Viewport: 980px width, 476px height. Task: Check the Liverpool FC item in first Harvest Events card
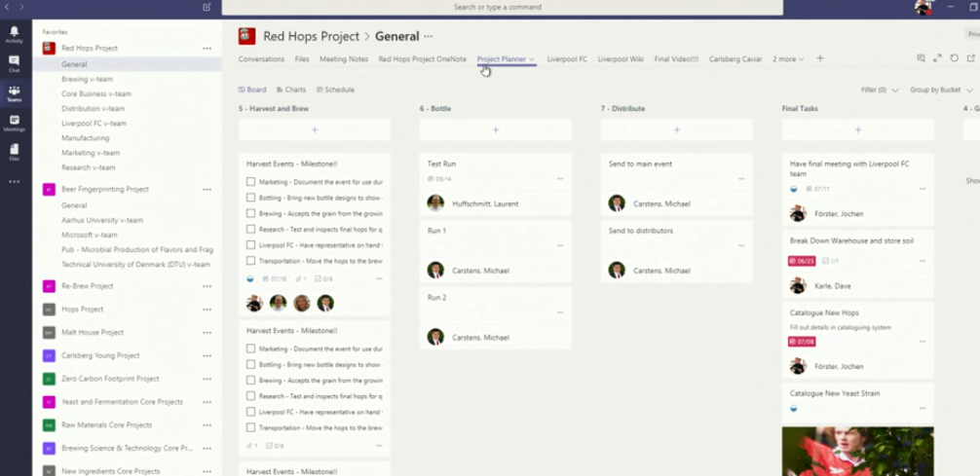[251, 244]
